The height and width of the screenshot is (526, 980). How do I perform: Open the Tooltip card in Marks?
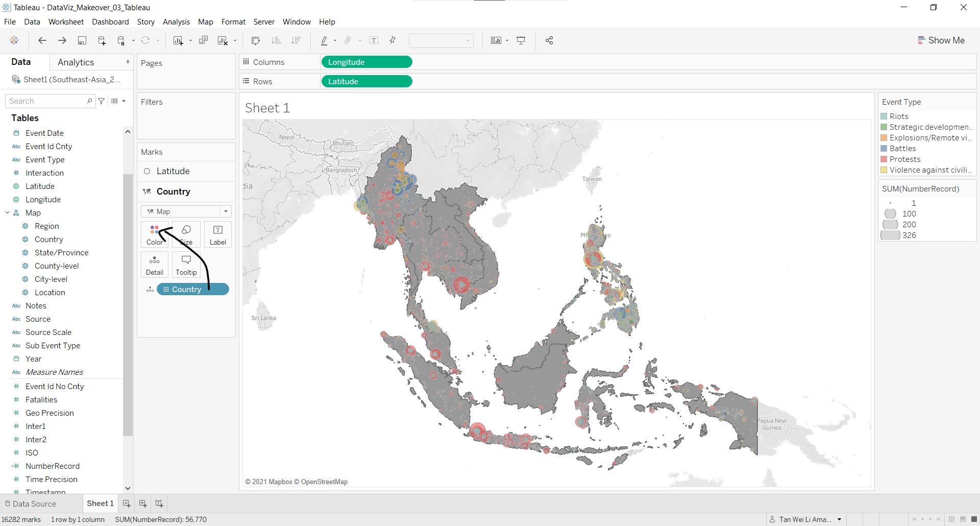click(186, 265)
